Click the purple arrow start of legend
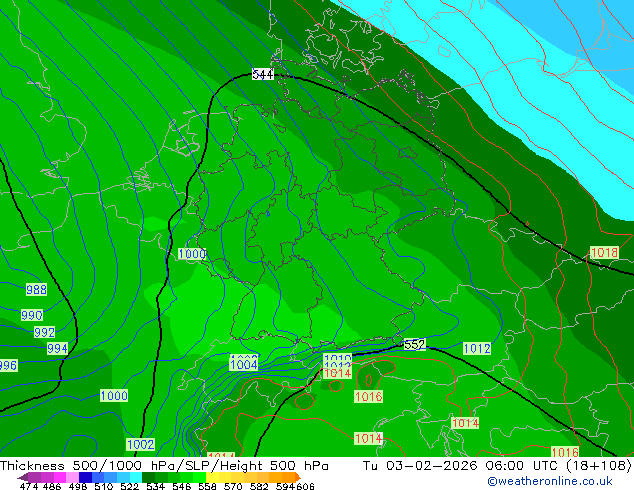634x490 pixels. pyautogui.click(x=23, y=477)
